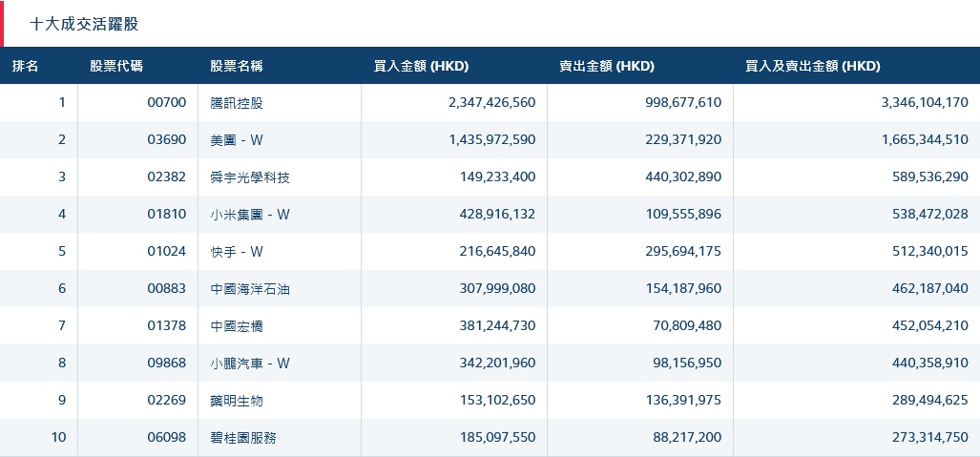Click sell amount 109,555,896

tap(683, 214)
